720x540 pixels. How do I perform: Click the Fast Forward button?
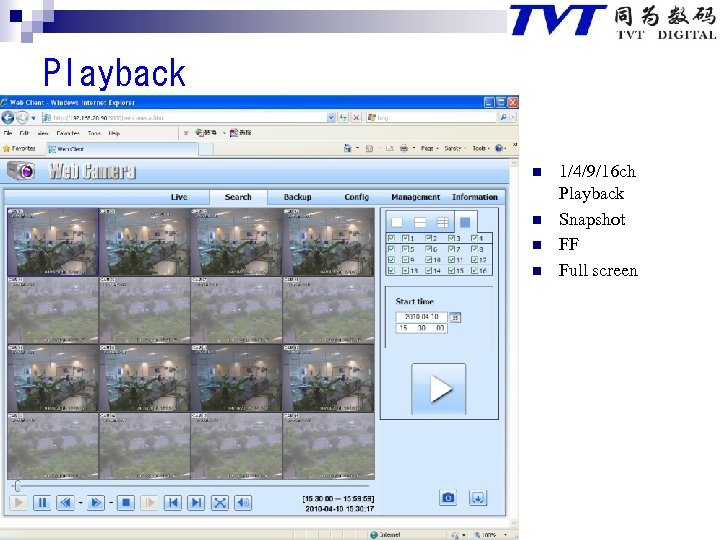pyautogui.click(x=96, y=503)
